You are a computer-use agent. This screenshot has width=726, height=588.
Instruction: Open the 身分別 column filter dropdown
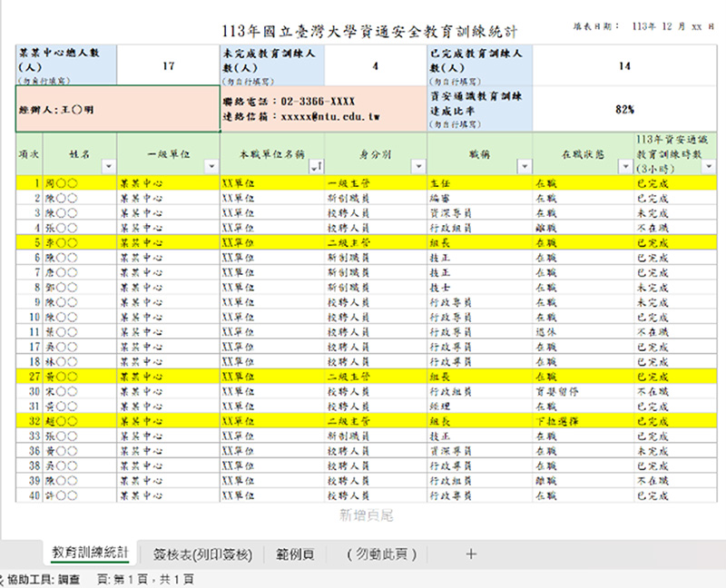pyautogui.click(x=418, y=167)
